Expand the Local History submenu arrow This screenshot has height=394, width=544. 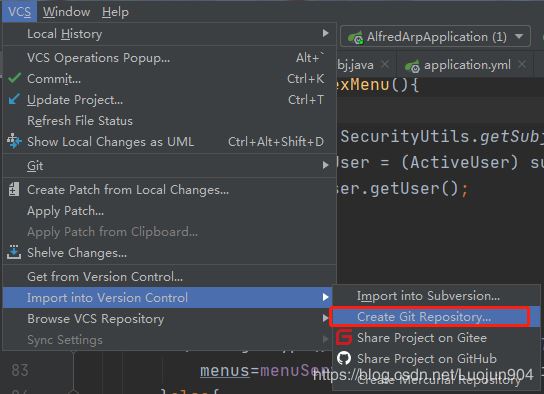pyautogui.click(x=325, y=33)
